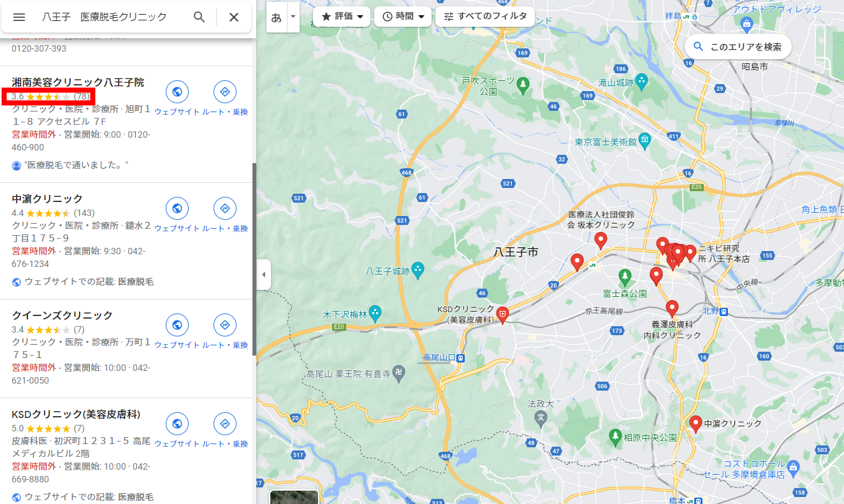Click the 中濵クリニック red map pin

695,424
